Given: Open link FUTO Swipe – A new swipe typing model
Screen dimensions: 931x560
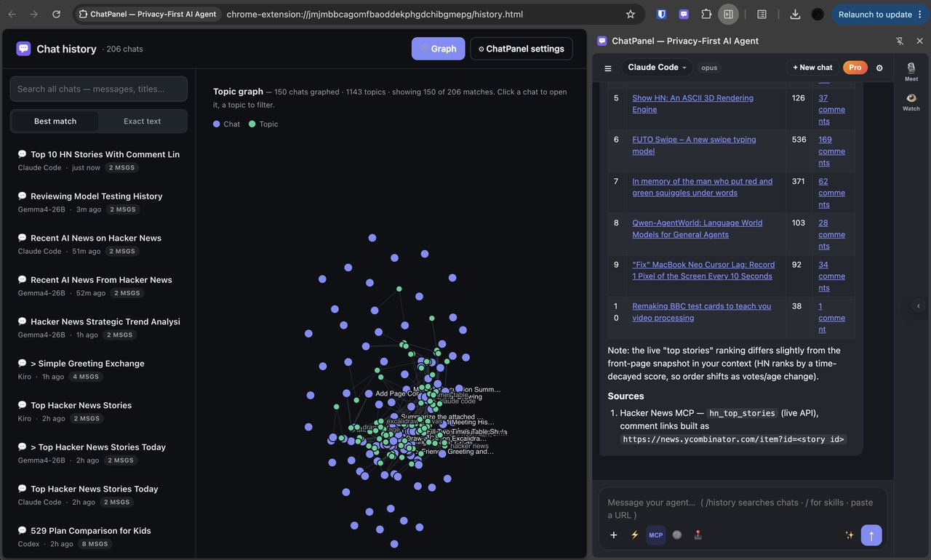Looking at the screenshot, I should pyautogui.click(x=694, y=145).
